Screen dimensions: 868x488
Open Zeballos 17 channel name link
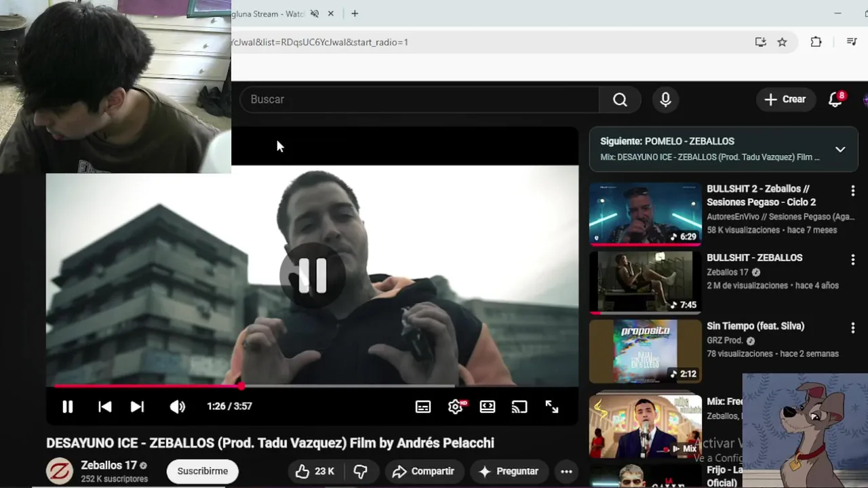pyautogui.click(x=108, y=466)
